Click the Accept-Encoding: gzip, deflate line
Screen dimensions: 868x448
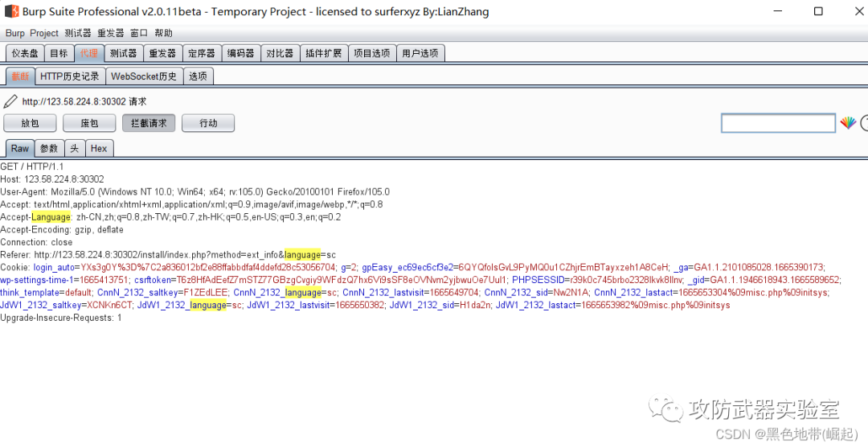tap(62, 229)
